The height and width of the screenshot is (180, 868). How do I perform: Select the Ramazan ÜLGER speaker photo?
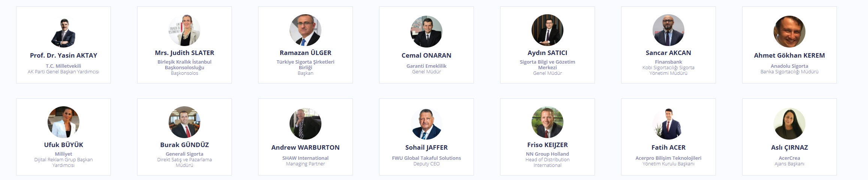pos(305,30)
